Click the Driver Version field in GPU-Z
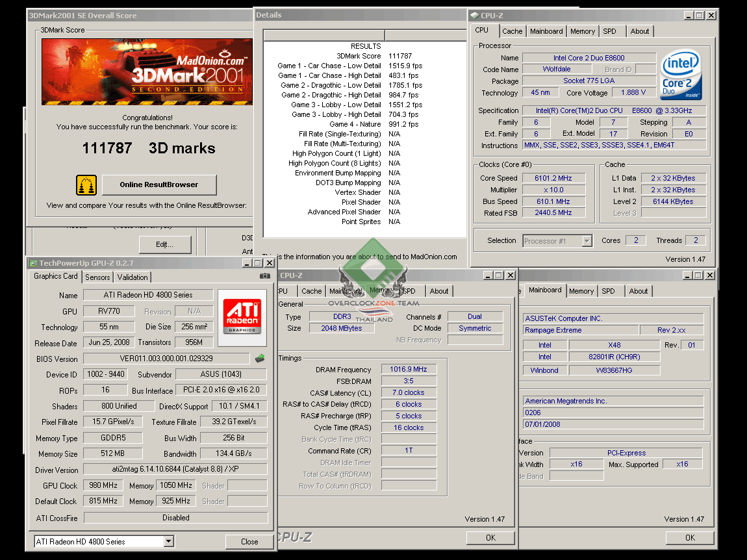 point(175,469)
